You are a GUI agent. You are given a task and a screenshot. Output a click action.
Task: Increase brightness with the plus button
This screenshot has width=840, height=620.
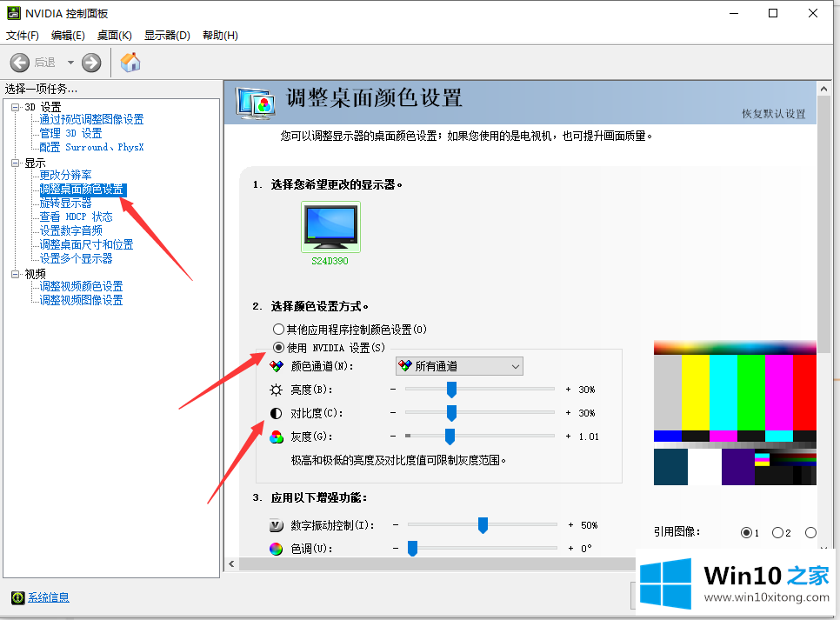[x=568, y=389]
